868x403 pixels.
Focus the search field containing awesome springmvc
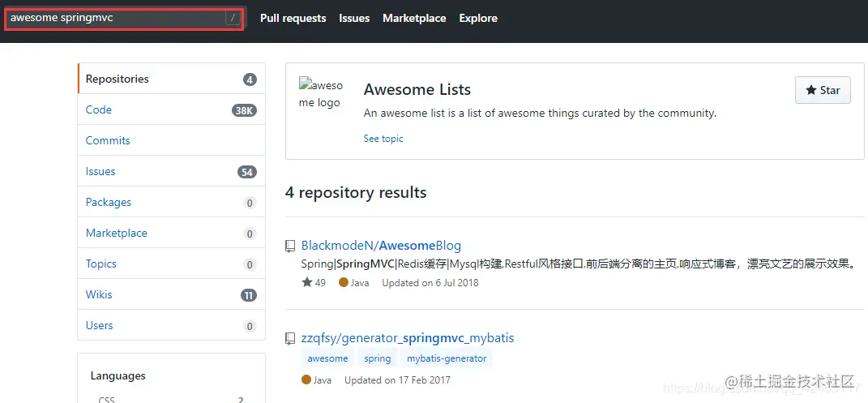click(117, 19)
